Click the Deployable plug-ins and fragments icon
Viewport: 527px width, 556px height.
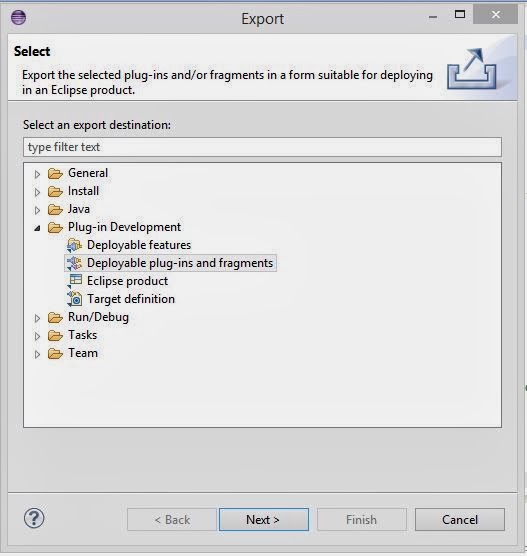[74, 263]
